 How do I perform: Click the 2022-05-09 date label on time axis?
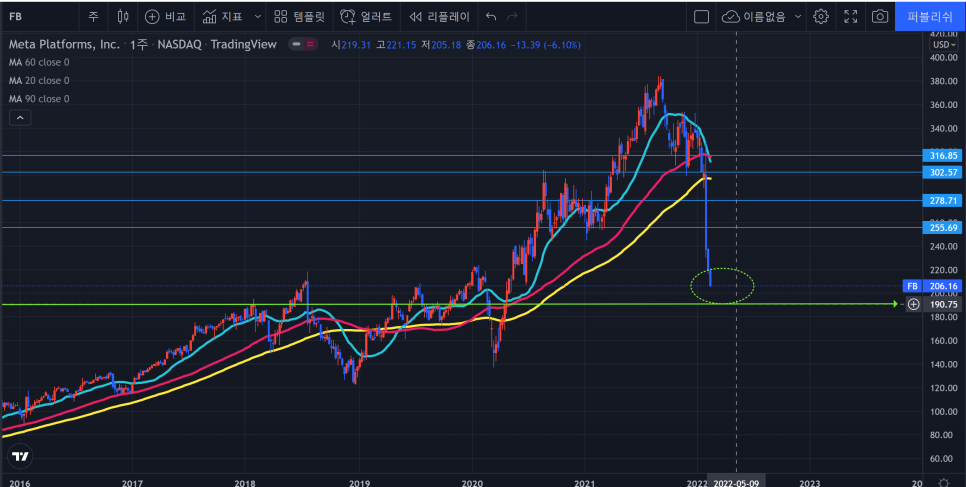pos(736,482)
